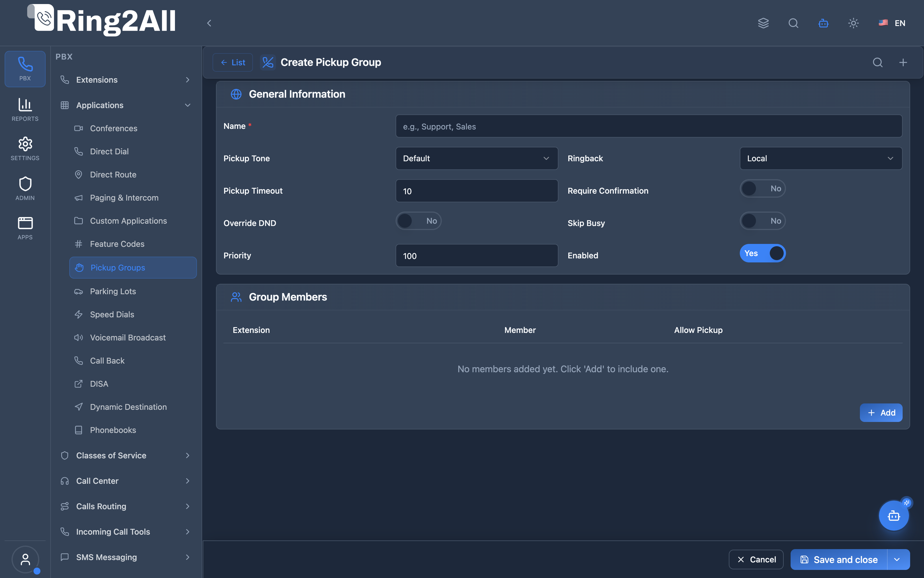The image size is (924, 578).
Task: Expand Classes of Service section
Action: 125,455
